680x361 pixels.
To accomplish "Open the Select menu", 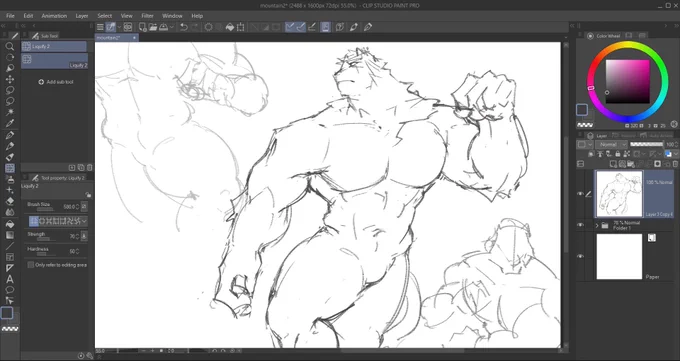I will click(x=105, y=16).
